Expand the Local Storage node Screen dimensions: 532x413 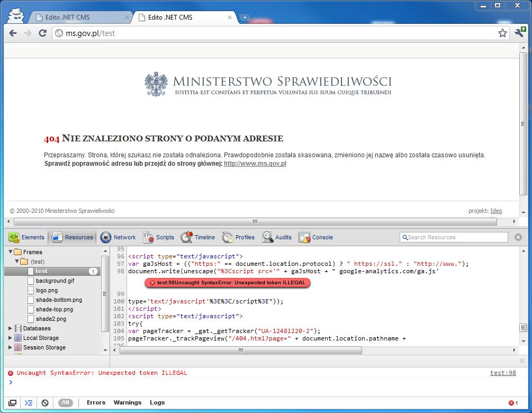pyautogui.click(x=10, y=338)
